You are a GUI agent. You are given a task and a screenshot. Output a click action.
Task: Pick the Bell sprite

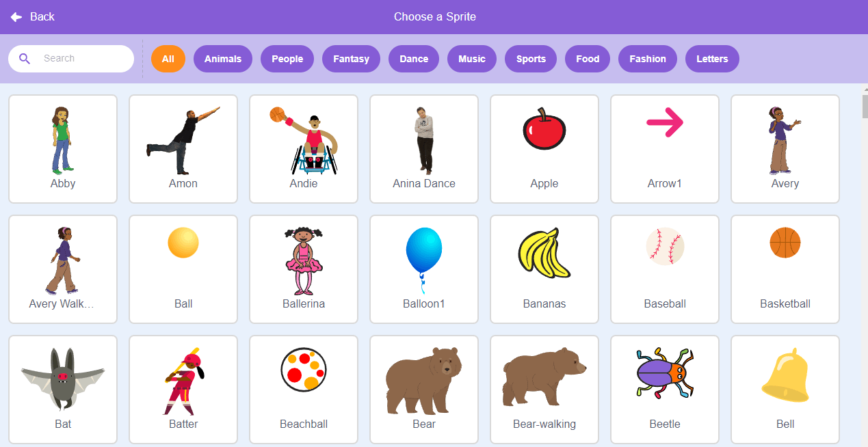[785, 390]
